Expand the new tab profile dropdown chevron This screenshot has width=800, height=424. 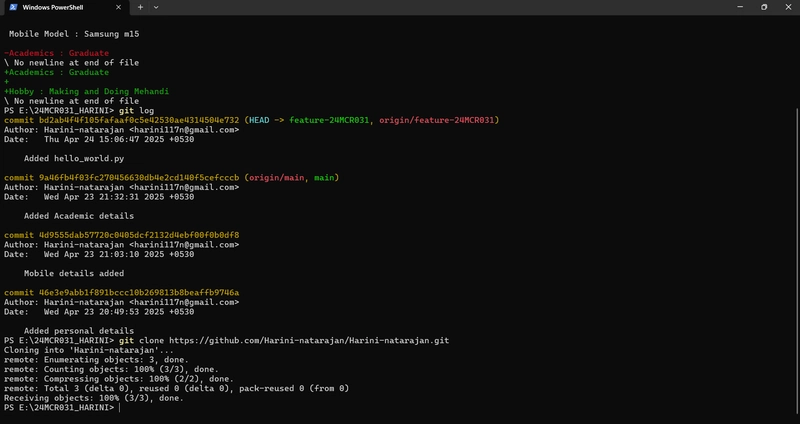coord(156,7)
